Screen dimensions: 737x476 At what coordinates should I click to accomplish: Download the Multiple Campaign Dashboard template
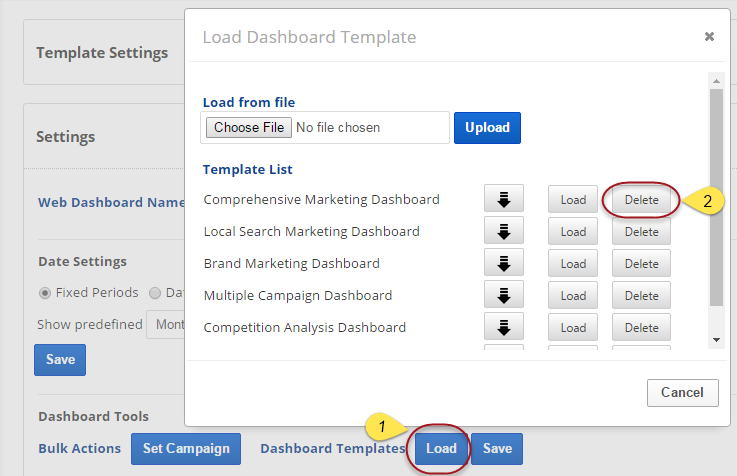point(504,295)
